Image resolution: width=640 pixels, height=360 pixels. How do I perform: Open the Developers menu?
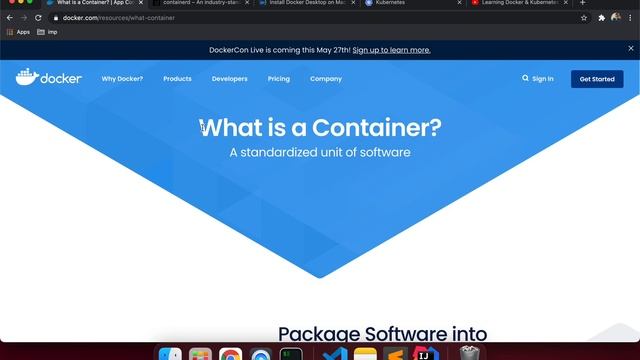(229, 79)
